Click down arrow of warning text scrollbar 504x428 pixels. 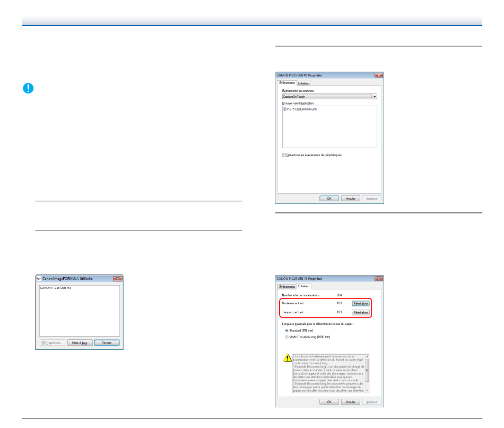(x=367, y=390)
